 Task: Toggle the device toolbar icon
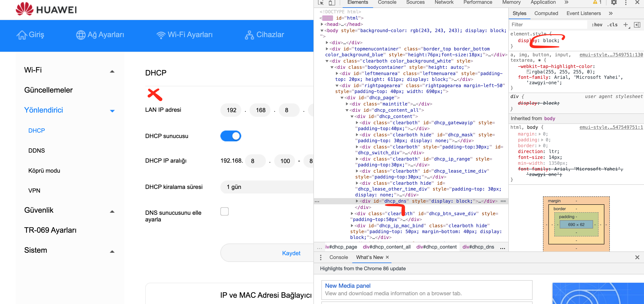click(332, 3)
